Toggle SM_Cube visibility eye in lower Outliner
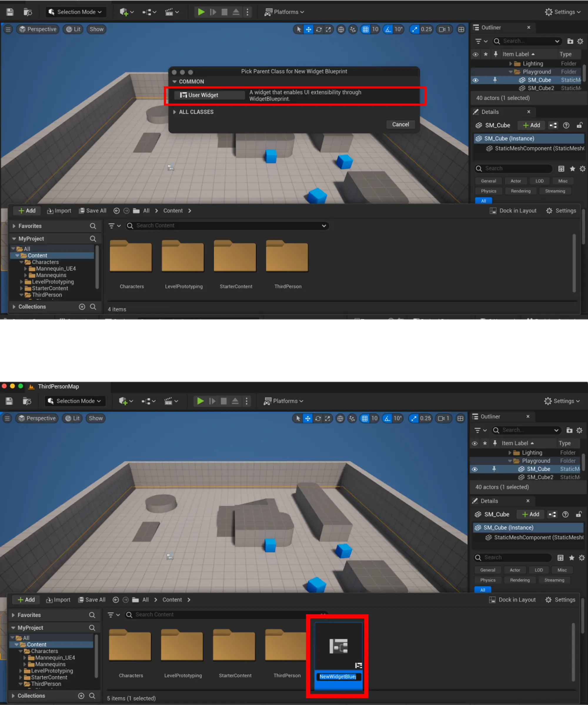588x705 pixels. [x=475, y=469]
